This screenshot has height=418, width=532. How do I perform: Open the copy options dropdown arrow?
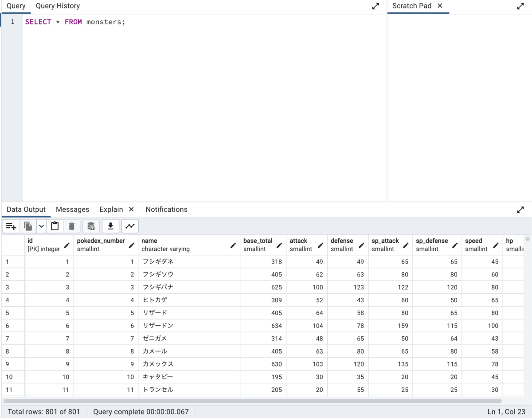coord(41,226)
